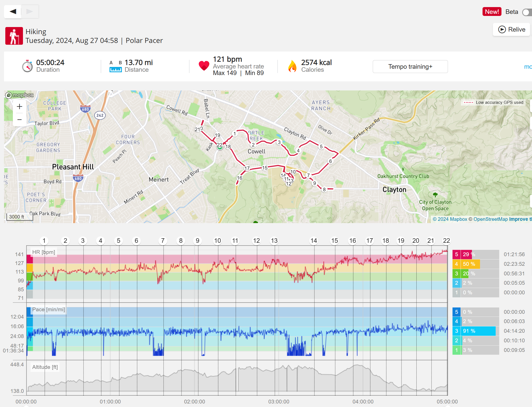Select lap marker 14 above the chart
Screen dimensions: 532x407
pyautogui.click(x=314, y=241)
